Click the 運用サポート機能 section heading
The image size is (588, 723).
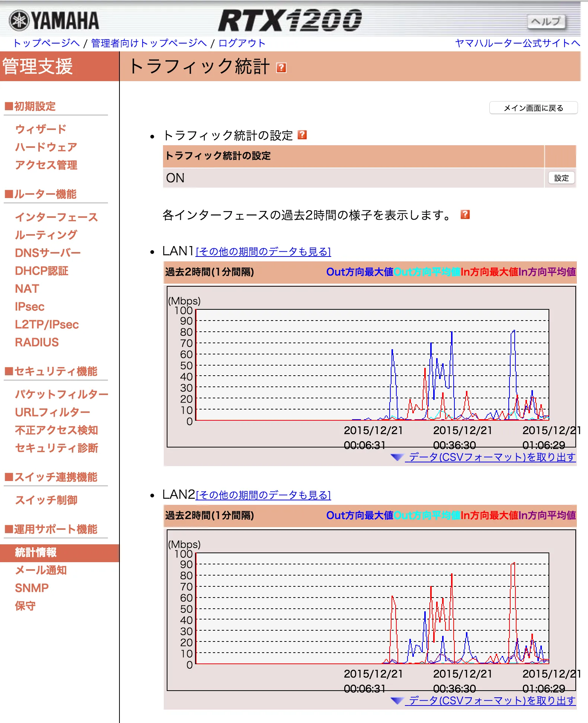[x=51, y=529]
